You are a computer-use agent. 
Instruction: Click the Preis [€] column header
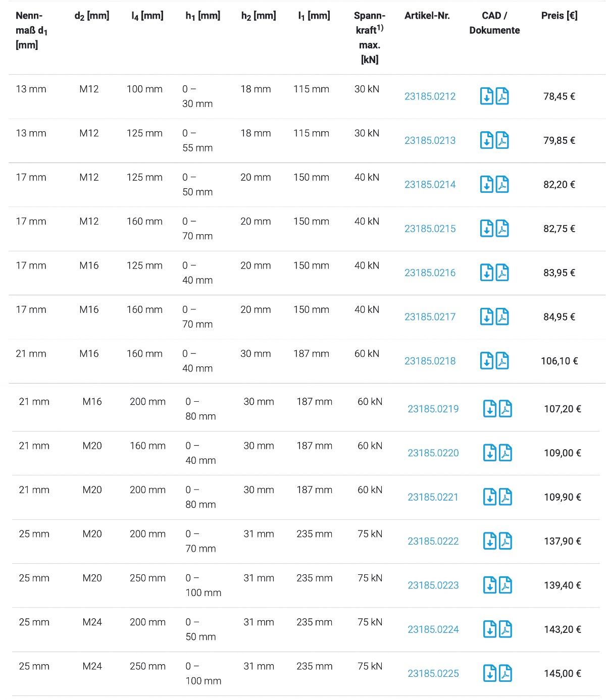(x=559, y=16)
